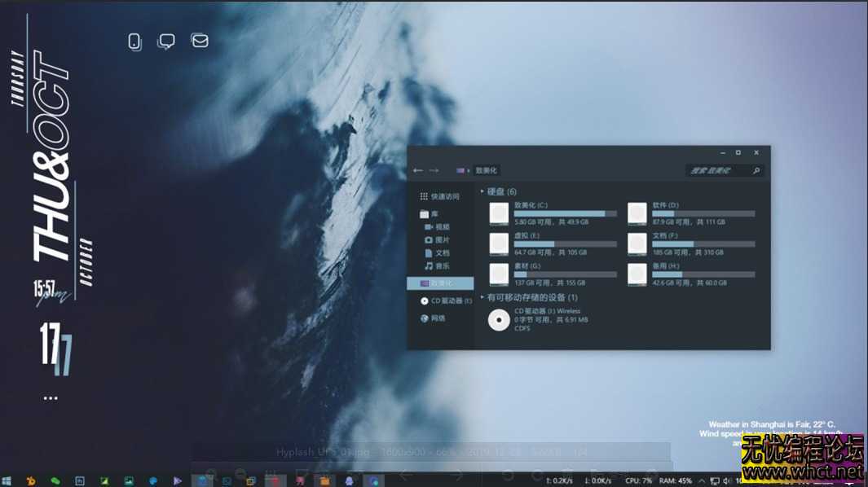Click the back navigation arrow
Screen dimensions: 868x487
point(419,170)
